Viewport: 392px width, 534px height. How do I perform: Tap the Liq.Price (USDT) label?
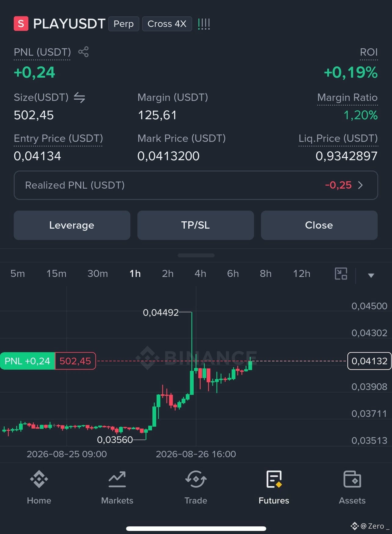[x=338, y=138]
